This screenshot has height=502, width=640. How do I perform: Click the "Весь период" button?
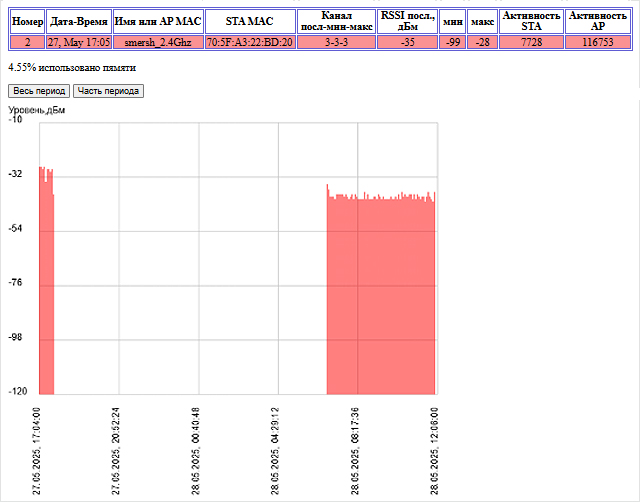(x=38, y=91)
